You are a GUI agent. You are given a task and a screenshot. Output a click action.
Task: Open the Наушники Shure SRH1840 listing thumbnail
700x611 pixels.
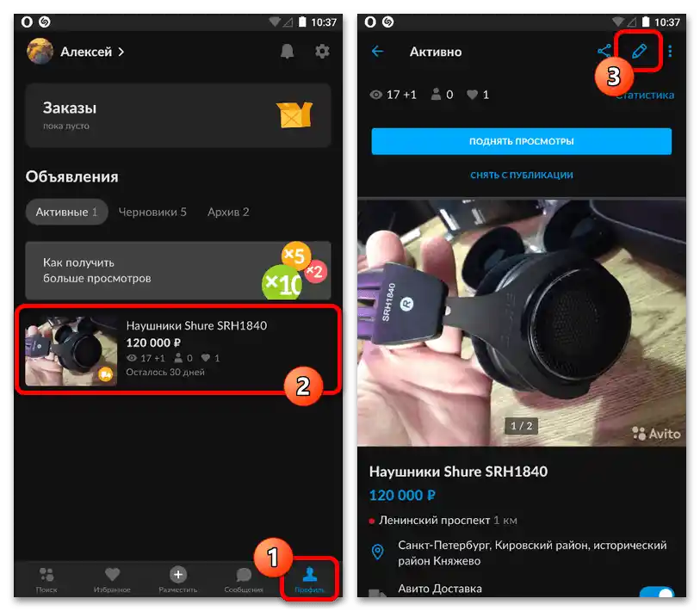pos(71,351)
